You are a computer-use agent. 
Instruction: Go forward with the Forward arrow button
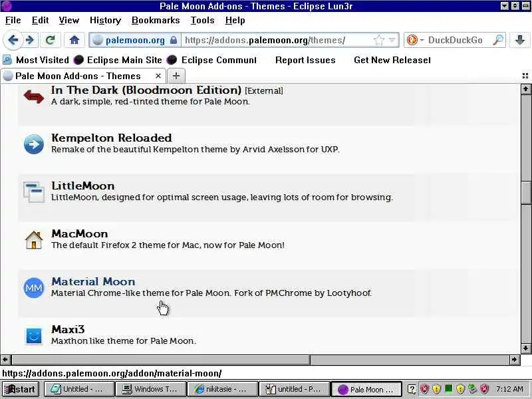click(30, 40)
